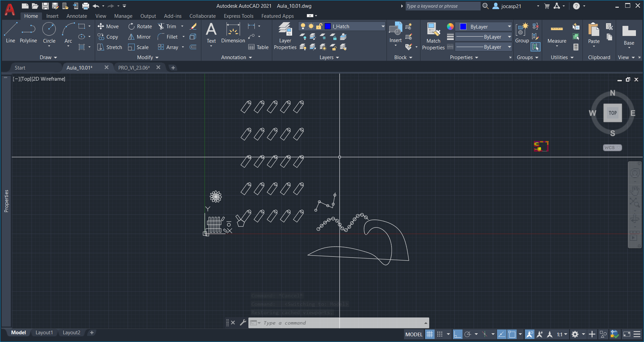Click the MODEL space button in status bar
The width and height of the screenshot is (644, 342).
click(x=414, y=334)
